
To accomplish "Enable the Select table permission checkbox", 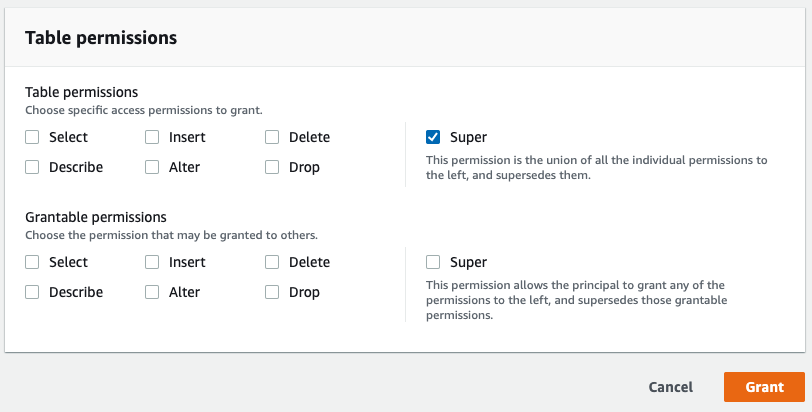I will coord(32,137).
